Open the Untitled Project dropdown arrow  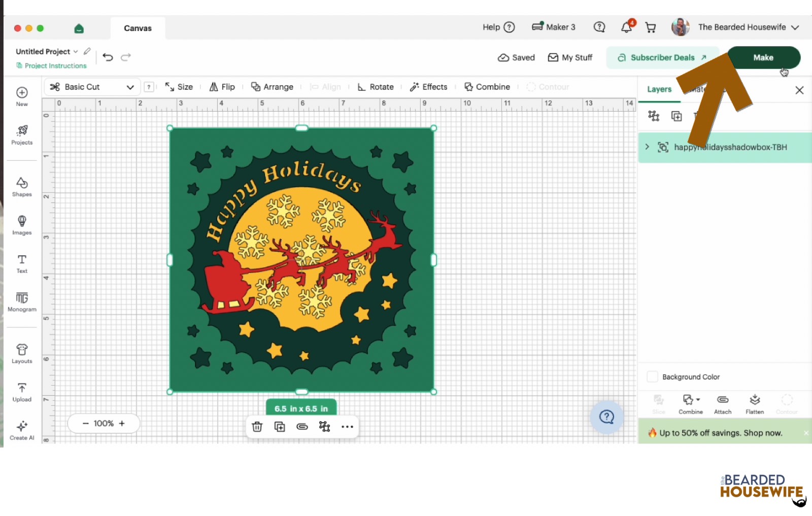[76, 52]
